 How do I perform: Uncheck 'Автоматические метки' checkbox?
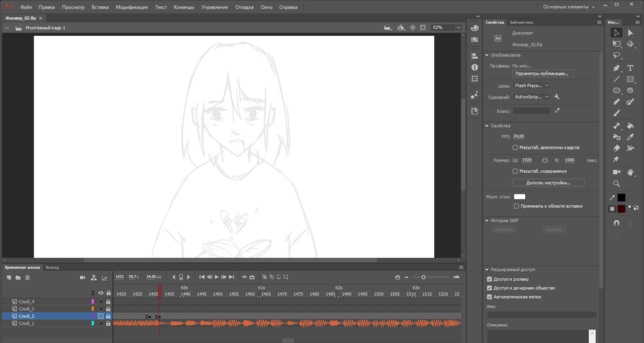click(489, 297)
